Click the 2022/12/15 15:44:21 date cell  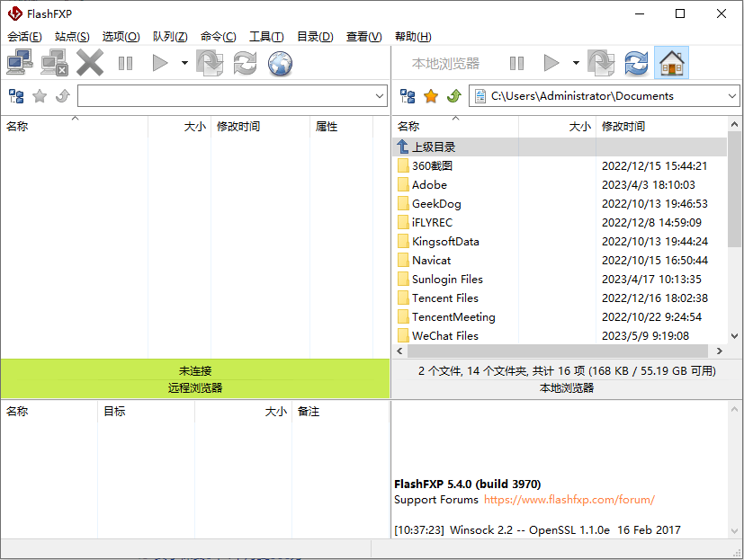coord(654,166)
